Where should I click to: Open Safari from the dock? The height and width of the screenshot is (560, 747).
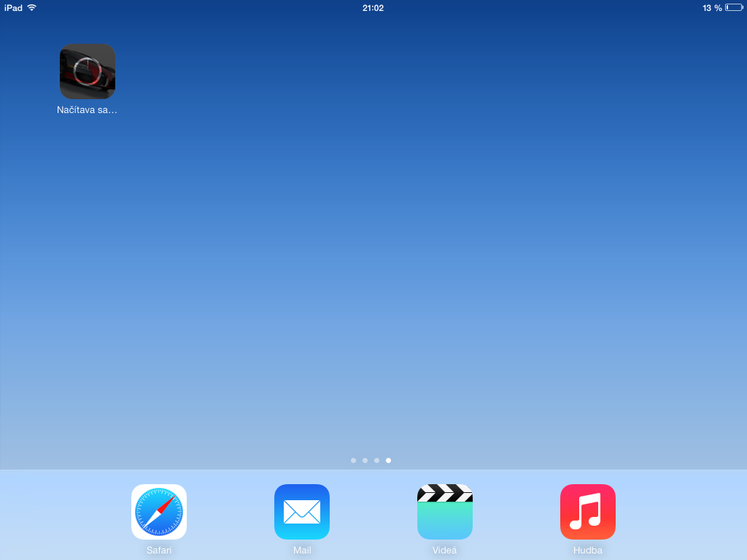pyautogui.click(x=158, y=512)
